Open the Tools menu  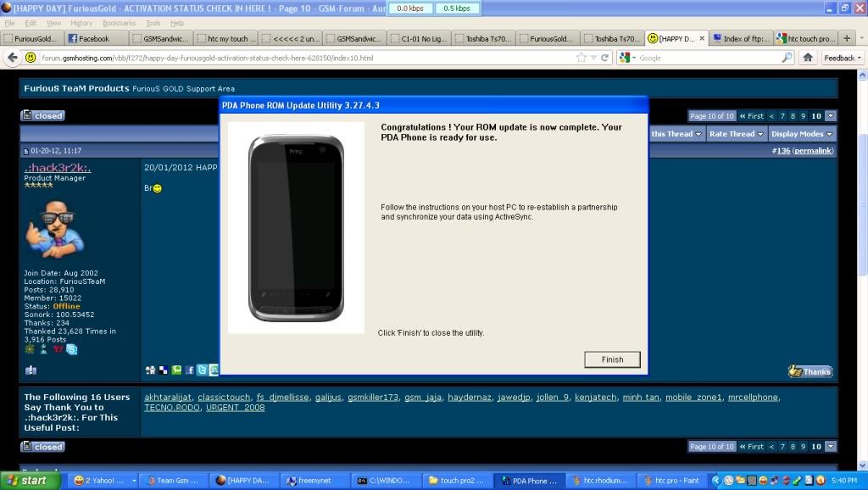click(x=153, y=23)
